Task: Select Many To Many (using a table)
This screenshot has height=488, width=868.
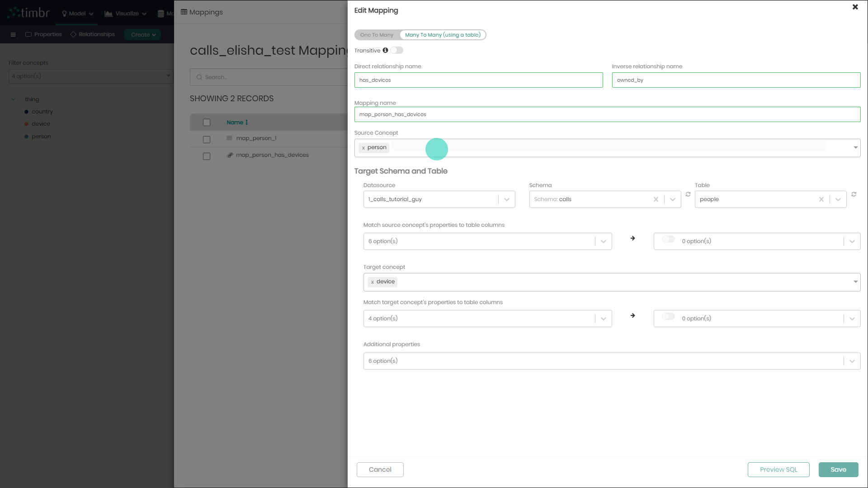Action: pos(443,35)
